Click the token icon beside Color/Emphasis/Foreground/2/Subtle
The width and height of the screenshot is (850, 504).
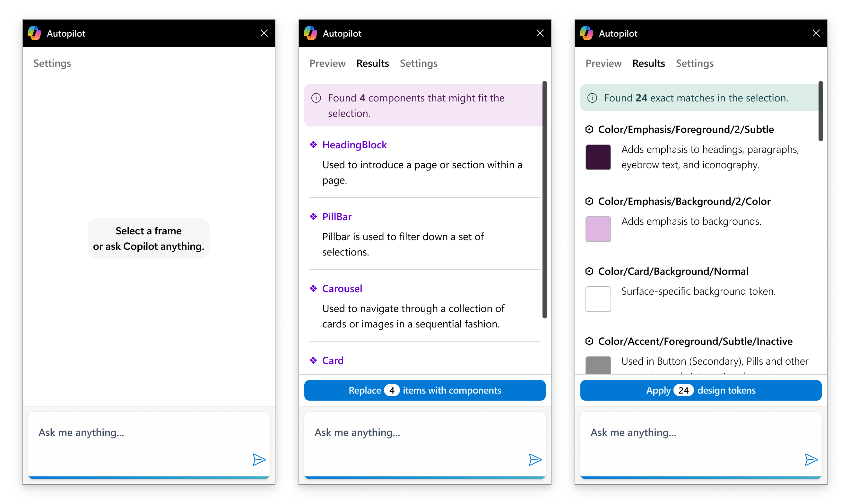tap(590, 129)
